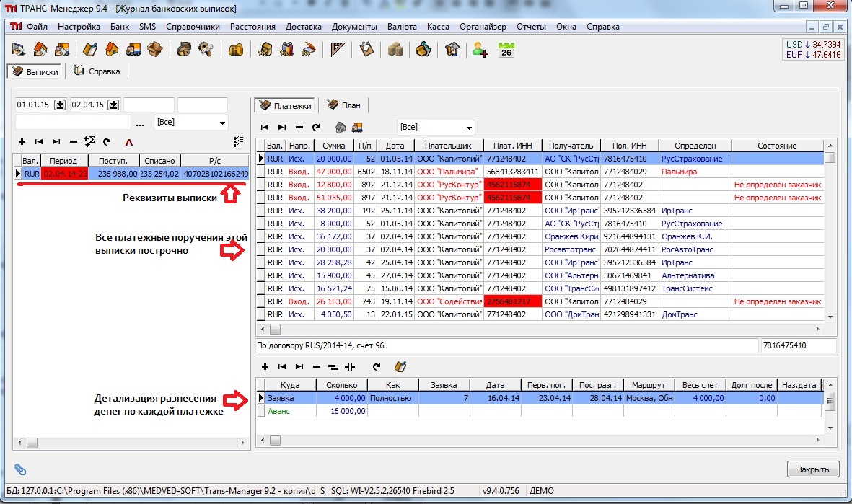The width and height of the screenshot is (852, 504).
Task: Select the Платежки tab
Action: pos(286,105)
